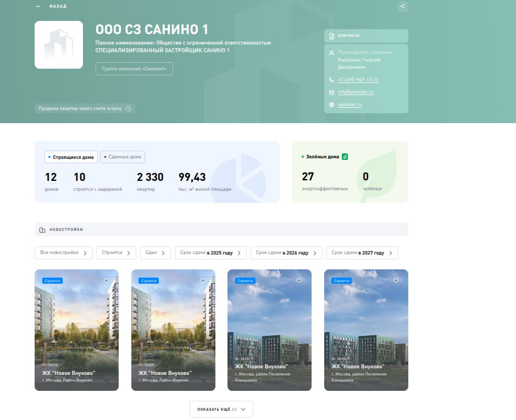
Task: Select the Строящиеся дома tab
Action: [x=70, y=157]
